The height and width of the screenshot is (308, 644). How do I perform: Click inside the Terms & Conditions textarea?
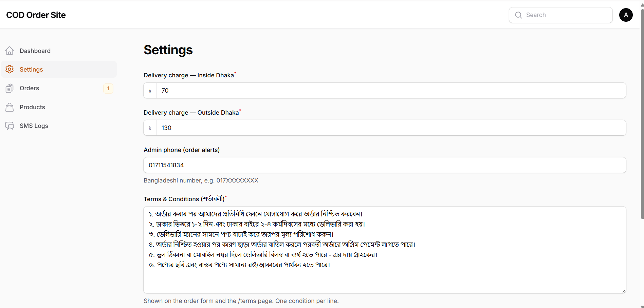pos(385,250)
